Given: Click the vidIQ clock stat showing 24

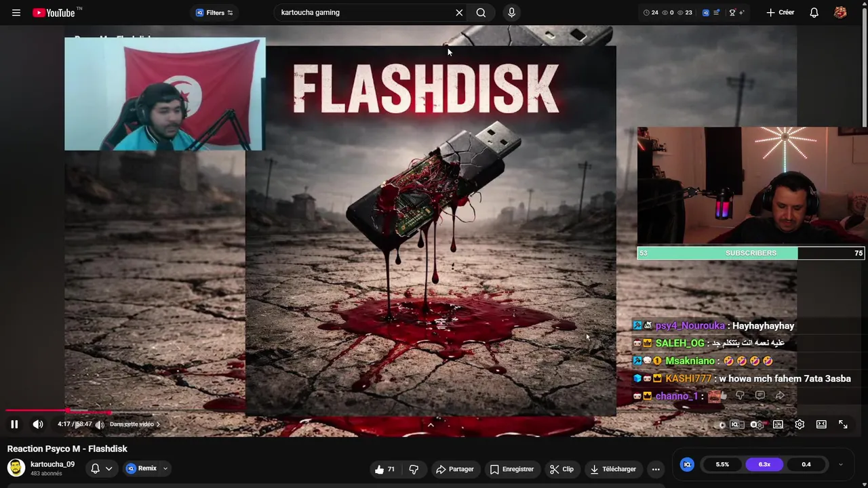Looking at the screenshot, I should pos(650,12).
